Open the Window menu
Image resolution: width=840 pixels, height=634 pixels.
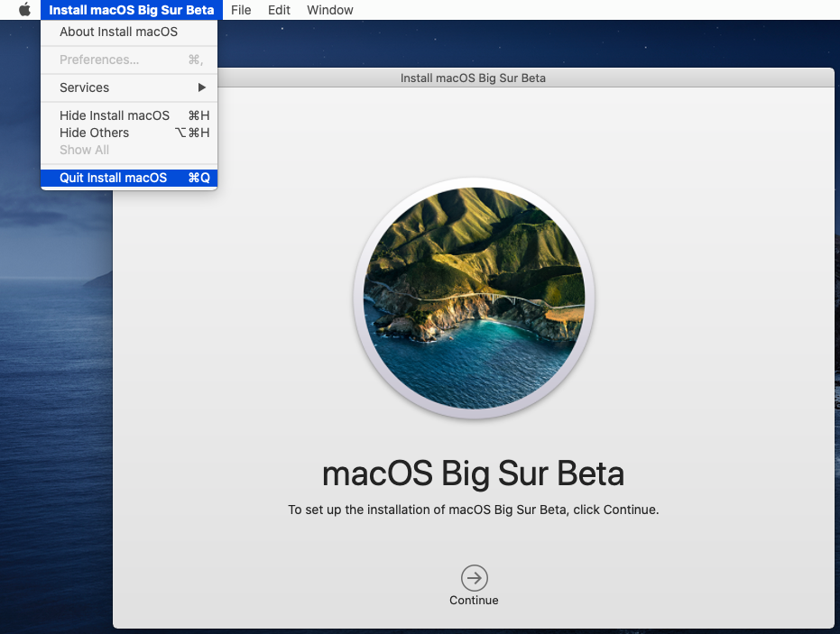[x=329, y=10]
